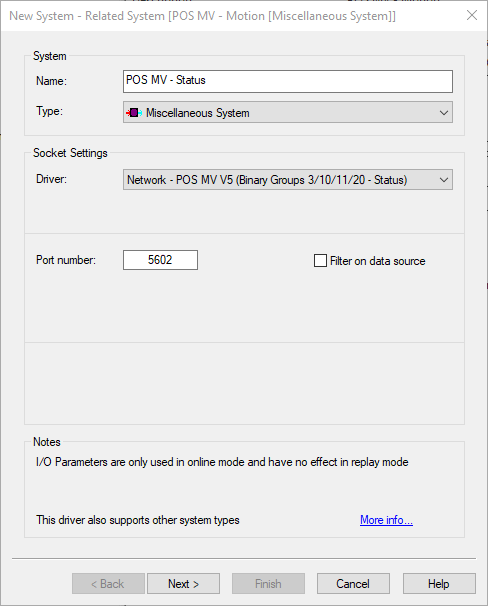Open Help for this dialog
Screen dimensions: 488x606
[439, 584]
